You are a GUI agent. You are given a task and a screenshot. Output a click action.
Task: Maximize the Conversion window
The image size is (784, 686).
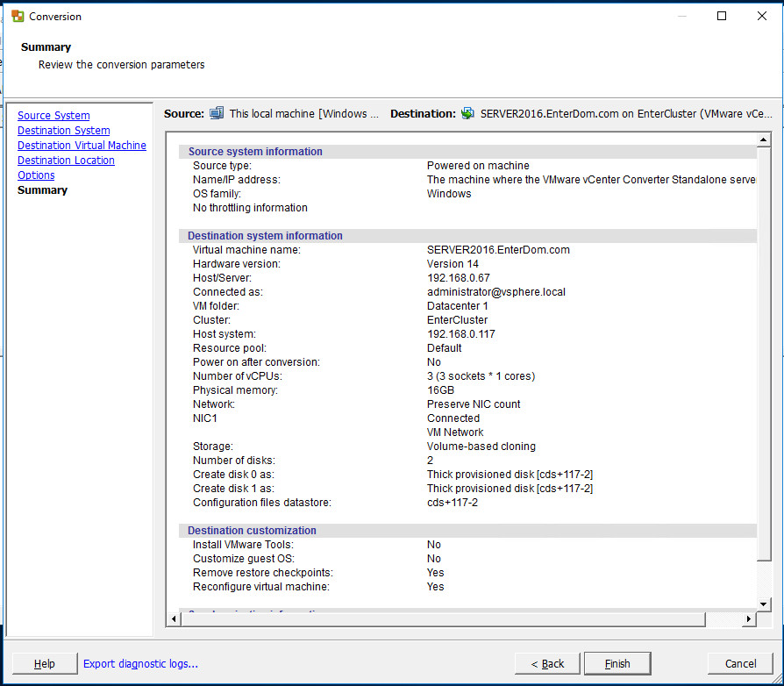point(722,16)
